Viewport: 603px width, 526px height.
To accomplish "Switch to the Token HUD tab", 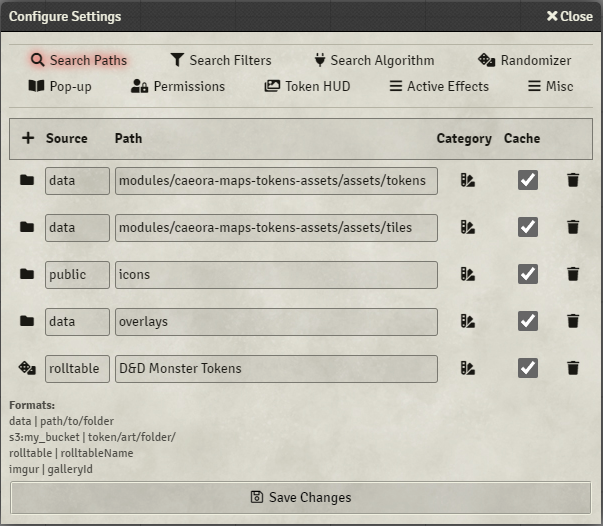I will pyautogui.click(x=307, y=87).
